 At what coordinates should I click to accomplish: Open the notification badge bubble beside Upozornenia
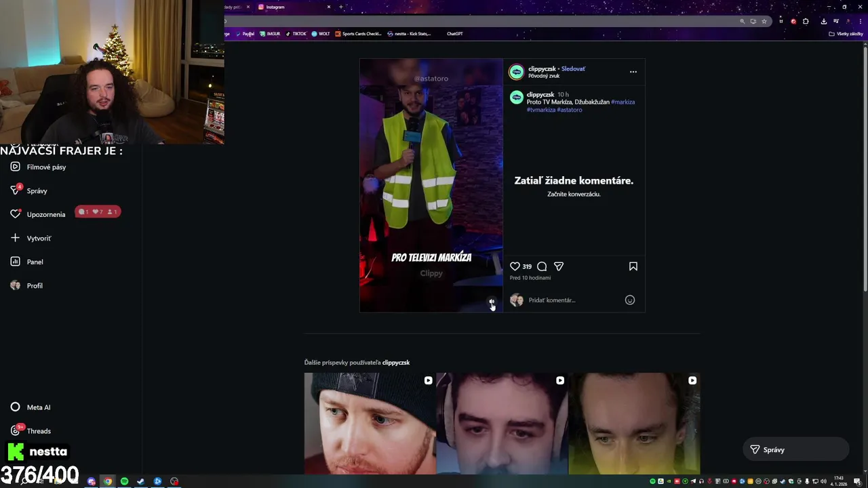tap(98, 212)
